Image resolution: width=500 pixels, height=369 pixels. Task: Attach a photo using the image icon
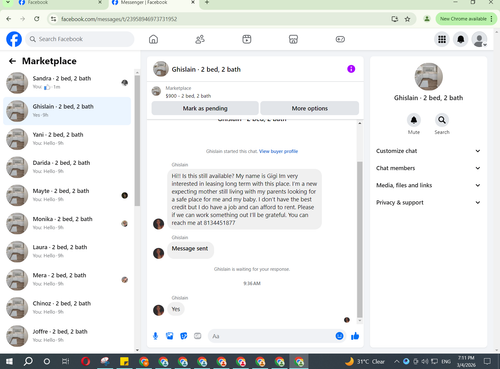(169, 336)
